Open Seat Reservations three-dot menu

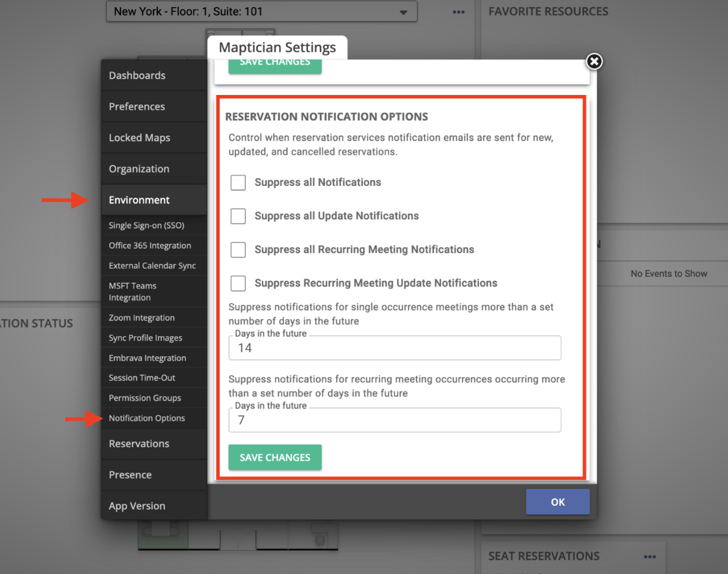pos(650,556)
